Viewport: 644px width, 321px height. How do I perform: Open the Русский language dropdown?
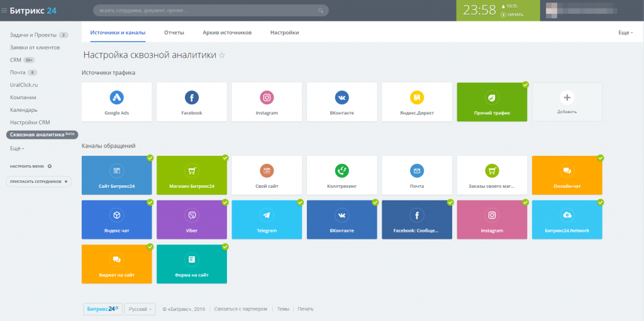[140, 309]
